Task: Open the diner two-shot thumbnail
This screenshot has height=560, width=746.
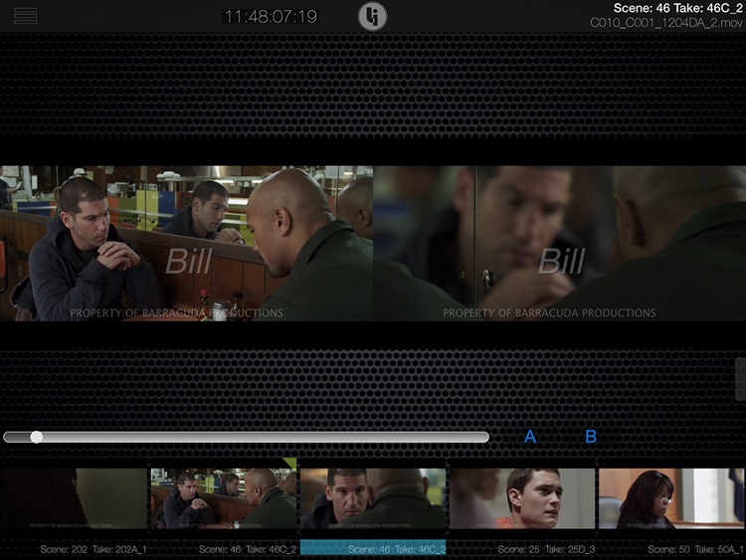Action: point(224,498)
